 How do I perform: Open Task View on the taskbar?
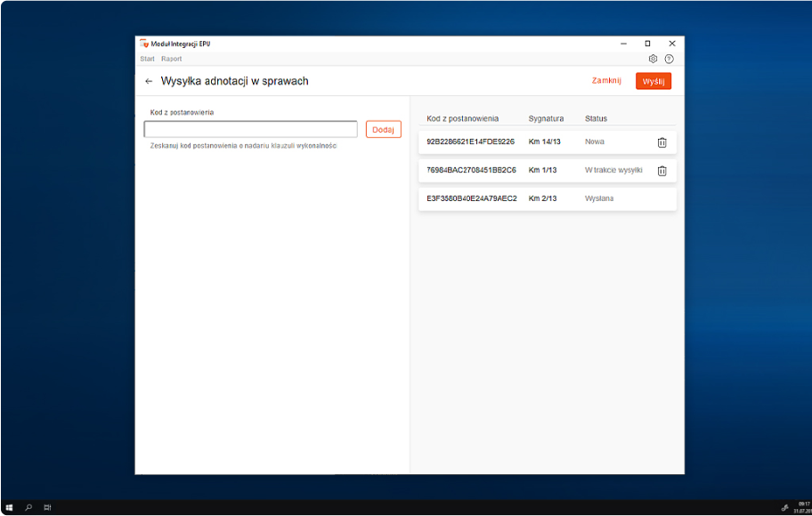click(x=48, y=508)
